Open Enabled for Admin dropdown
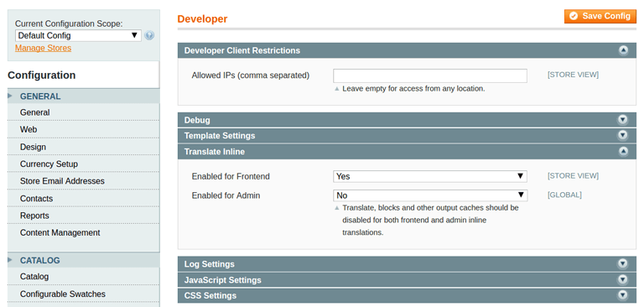Viewport: 644px width, 307px height. click(x=430, y=195)
